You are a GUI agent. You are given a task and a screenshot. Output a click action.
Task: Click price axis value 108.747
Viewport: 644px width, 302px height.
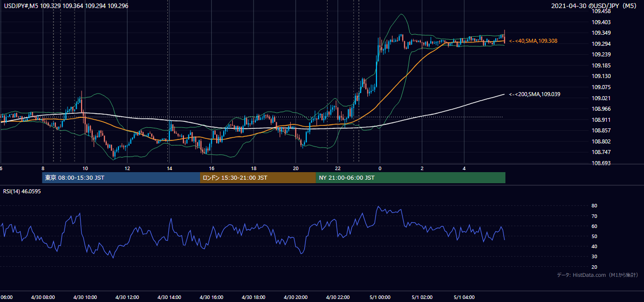click(601, 152)
